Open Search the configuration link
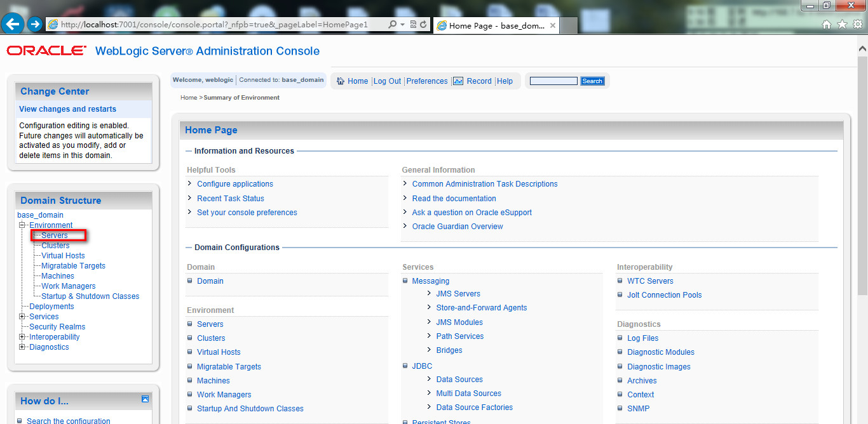868x424 pixels. [x=69, y=421]
